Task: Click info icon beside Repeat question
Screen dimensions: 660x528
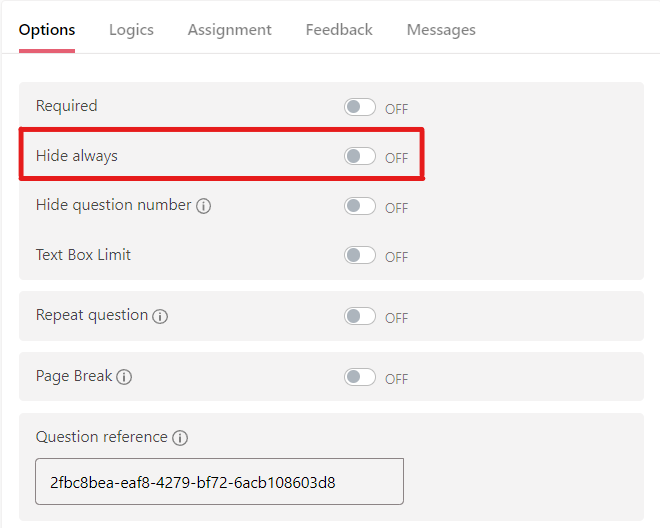Action: tap(160, 316)
